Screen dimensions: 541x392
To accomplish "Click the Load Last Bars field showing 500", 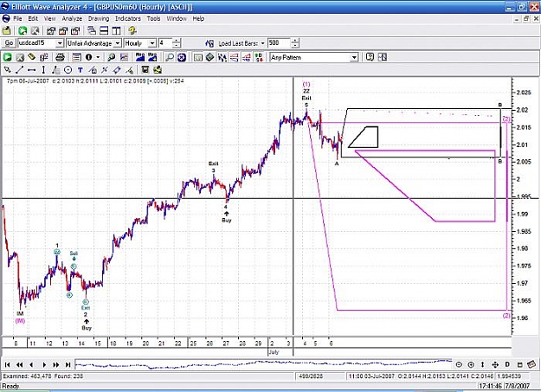I will [279, 43].
